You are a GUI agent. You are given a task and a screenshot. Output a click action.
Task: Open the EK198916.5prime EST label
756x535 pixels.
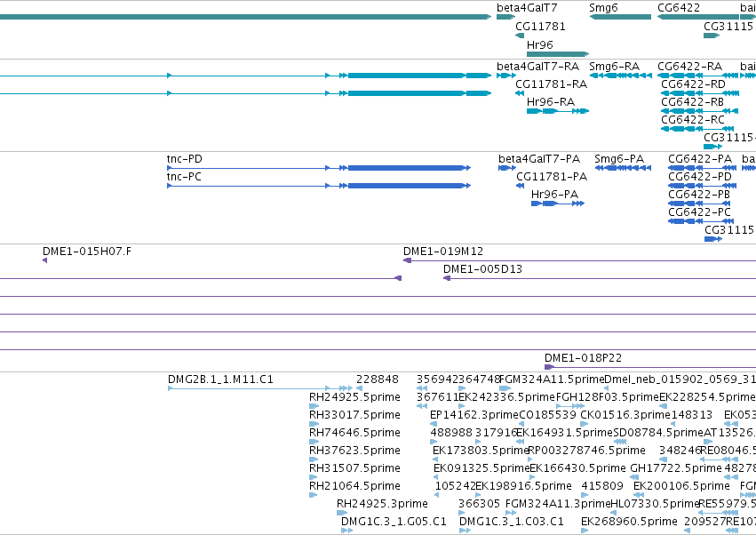[x=523, y=486]
